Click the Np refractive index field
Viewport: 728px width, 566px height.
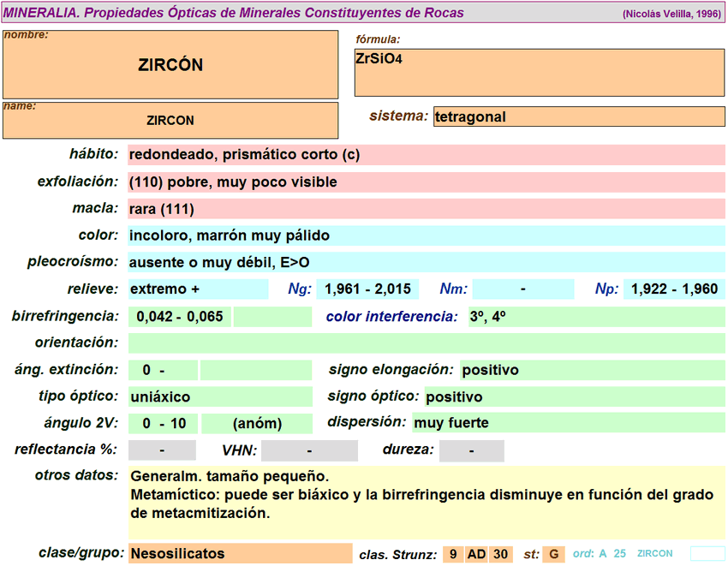(x=674, y=289)
